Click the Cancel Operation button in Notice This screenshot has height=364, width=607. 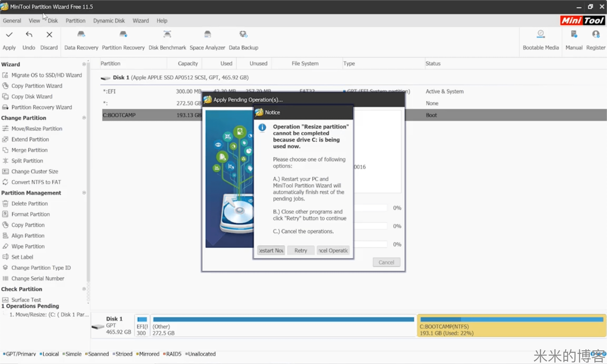pos(333,250)
